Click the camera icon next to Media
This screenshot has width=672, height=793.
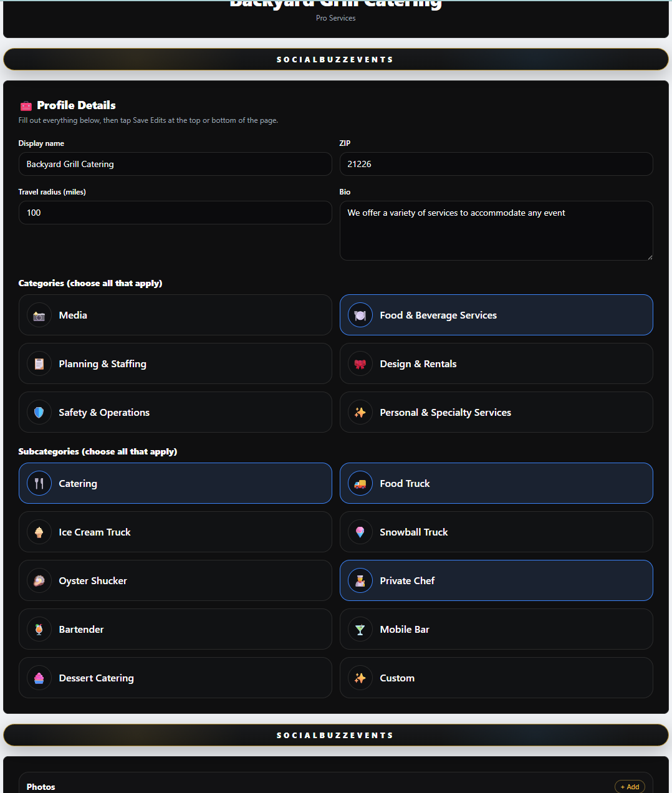click(x=39, y=315)
